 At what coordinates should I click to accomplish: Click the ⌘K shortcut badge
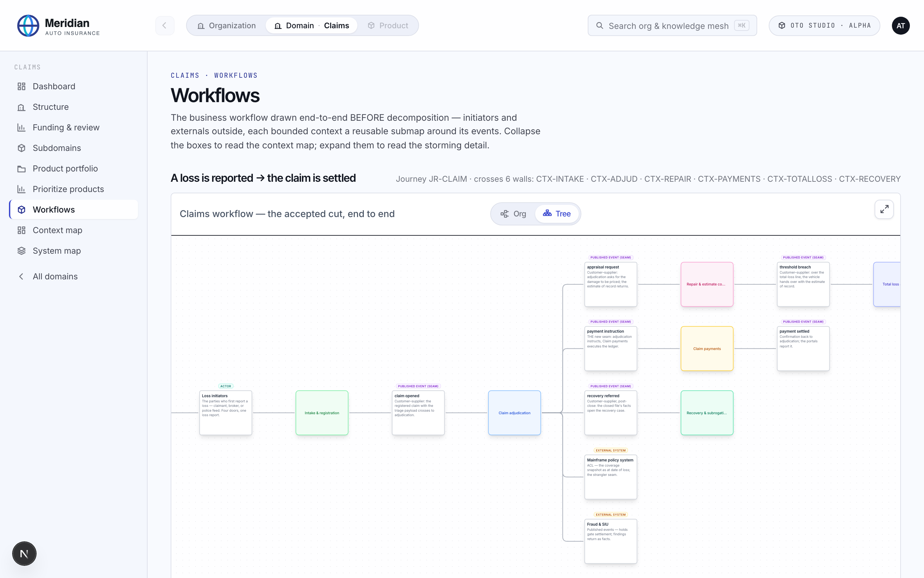point(741,26)
